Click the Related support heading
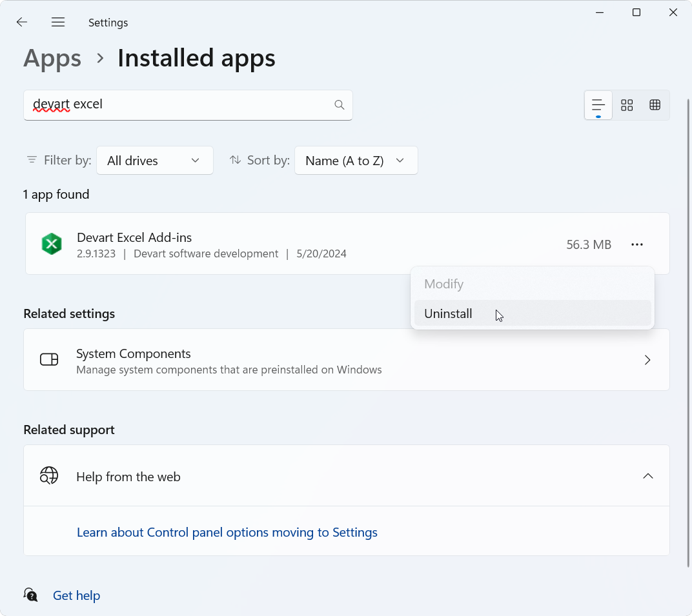Image resolution: width=692 pixels, height=616 pixels. (x=69, y=430)
